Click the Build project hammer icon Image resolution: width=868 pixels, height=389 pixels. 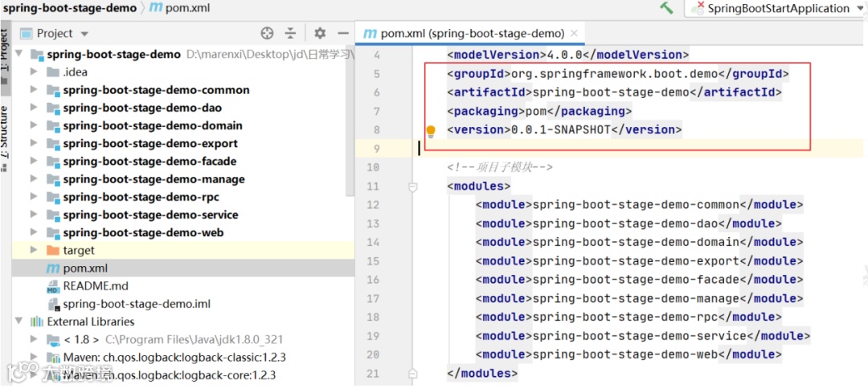pos(666,8)
